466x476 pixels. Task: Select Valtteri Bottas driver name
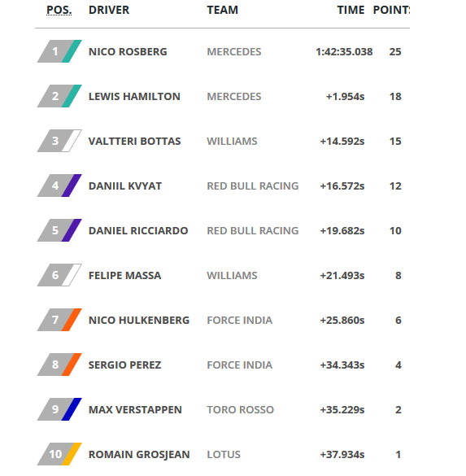(x=134, y=141)
